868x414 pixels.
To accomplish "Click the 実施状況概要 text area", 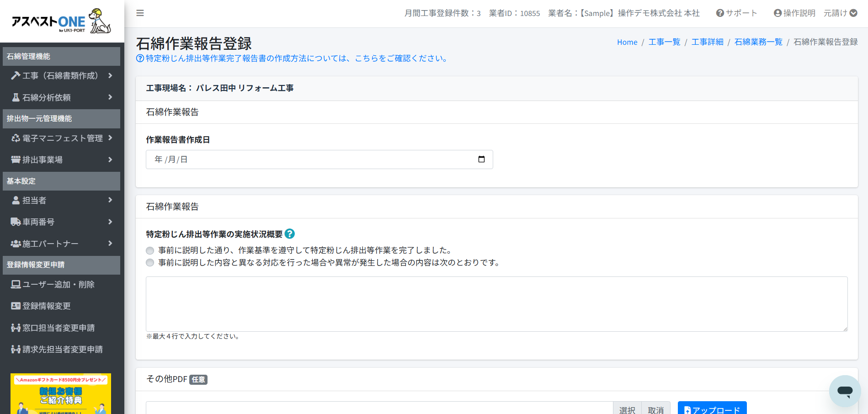I will pyautogui.click(x=496, y=304).
